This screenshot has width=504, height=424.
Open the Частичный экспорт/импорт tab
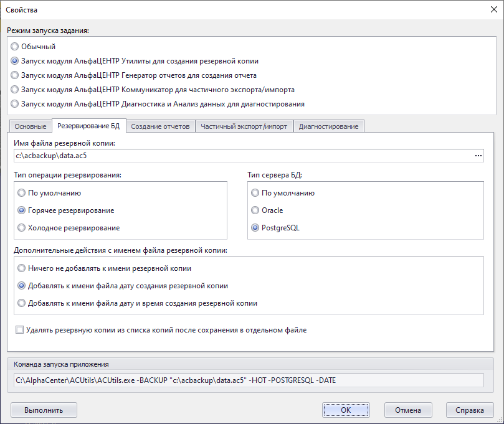244,126
